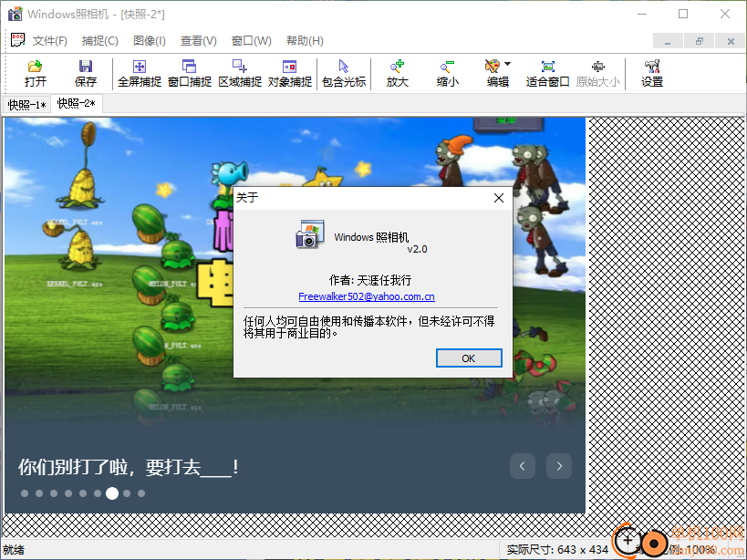This screenshot has width=747, height=560.
Task: Open the 编辑 palette edit tool
Action: pyautogui.click(x=495, y=73)
